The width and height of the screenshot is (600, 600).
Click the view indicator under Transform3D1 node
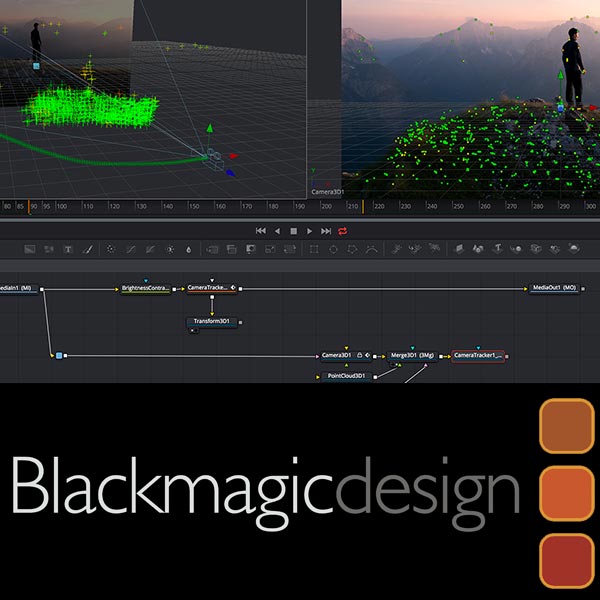[x=194, y=331]
